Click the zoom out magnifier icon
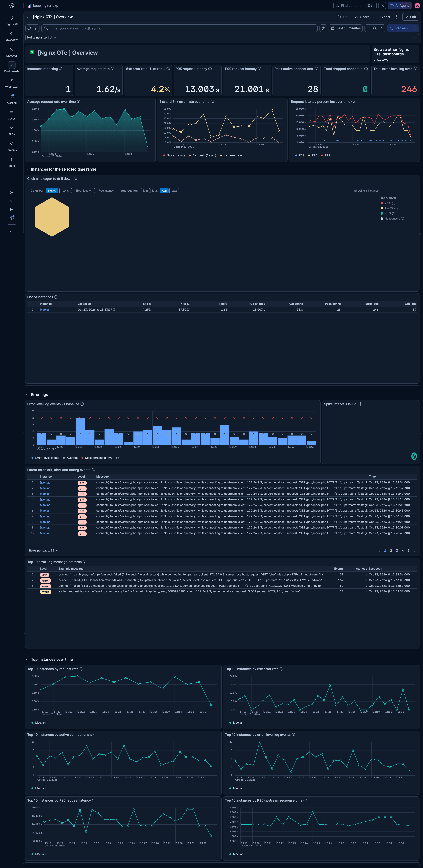 click(375, 28)
